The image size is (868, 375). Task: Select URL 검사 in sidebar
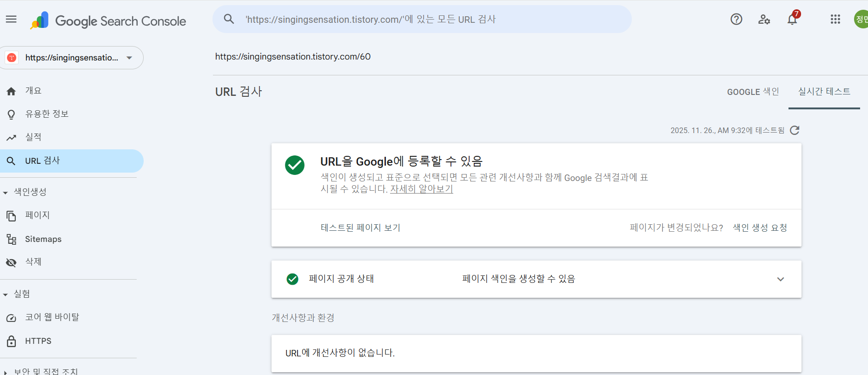click(x=71, y=161)
